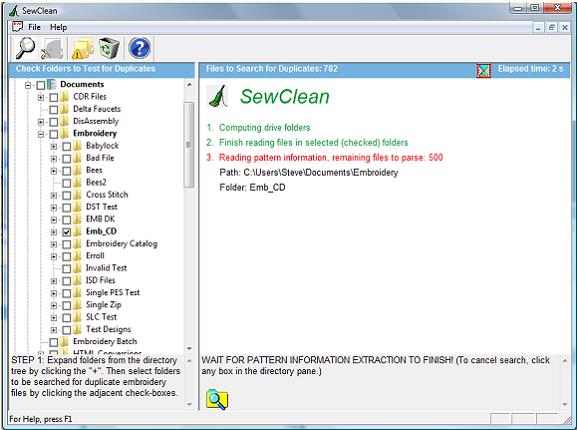
Task: Click the tree scrollbar down arrow
Action: coord(189,348)
